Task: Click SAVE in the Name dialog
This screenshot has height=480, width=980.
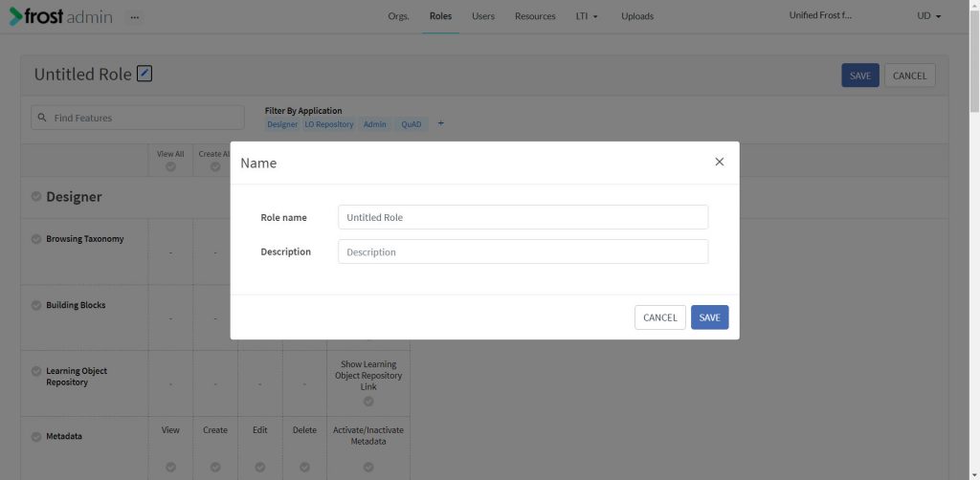Action: pyautogui.click(x=709, y=317)
